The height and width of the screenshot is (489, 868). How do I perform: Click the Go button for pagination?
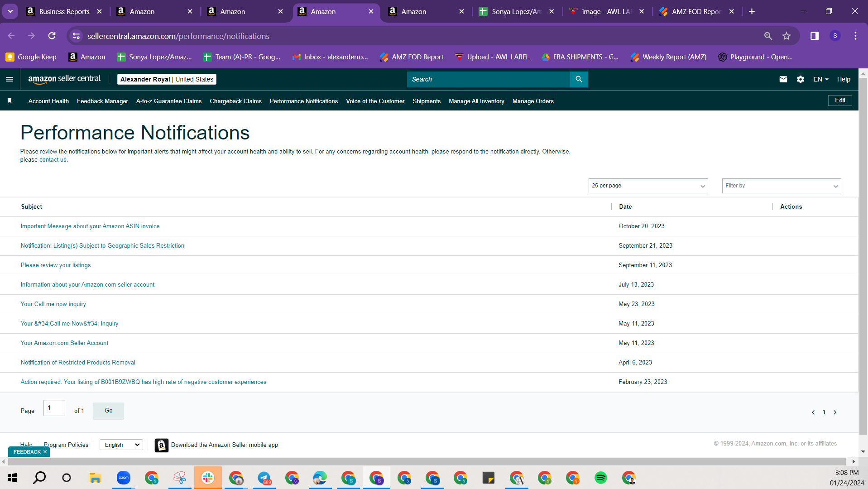[108, 411]
